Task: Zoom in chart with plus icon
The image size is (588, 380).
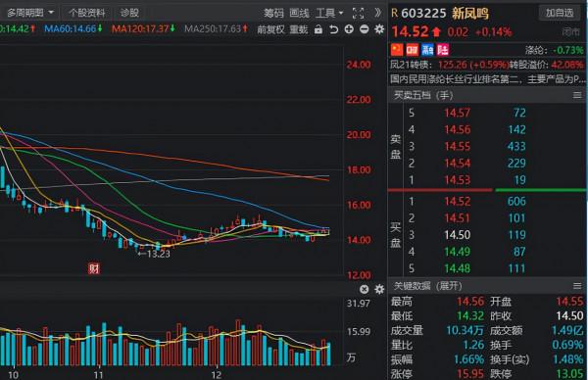Action: 349,29
